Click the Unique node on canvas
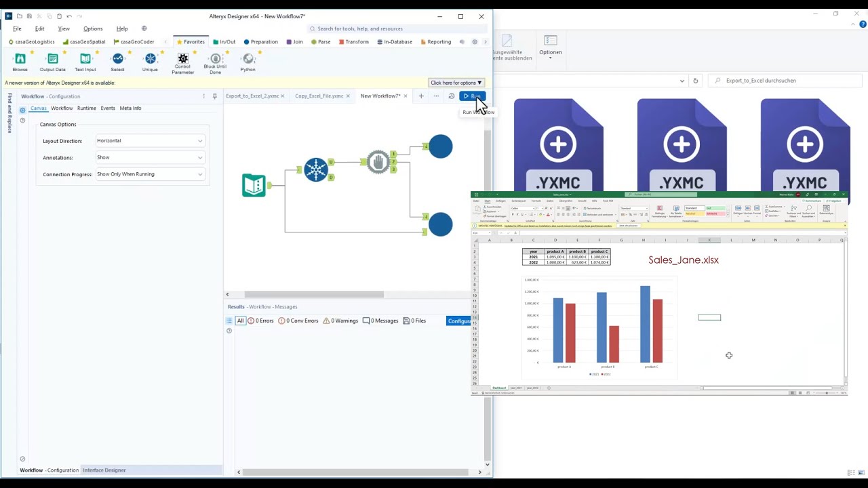Image resolution: width=868 pixels, height=488 pixels. 316,169
